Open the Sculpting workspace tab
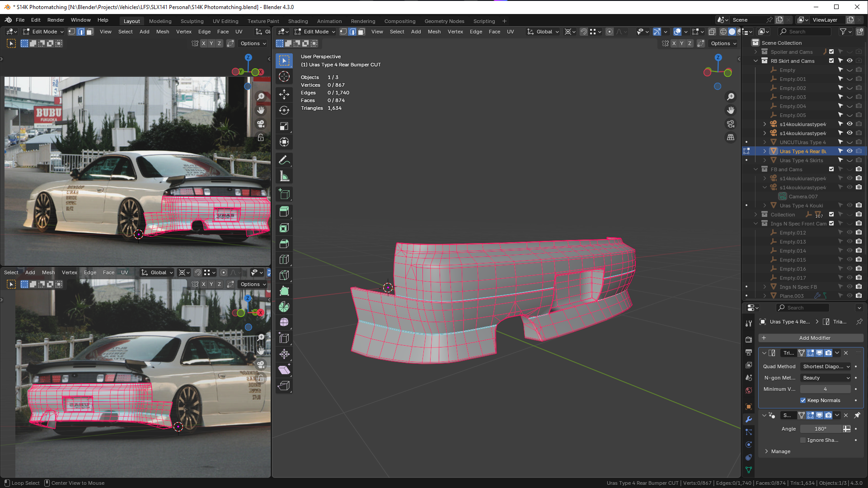This screenshot has width=868, height=488. (x=192, y=21)
